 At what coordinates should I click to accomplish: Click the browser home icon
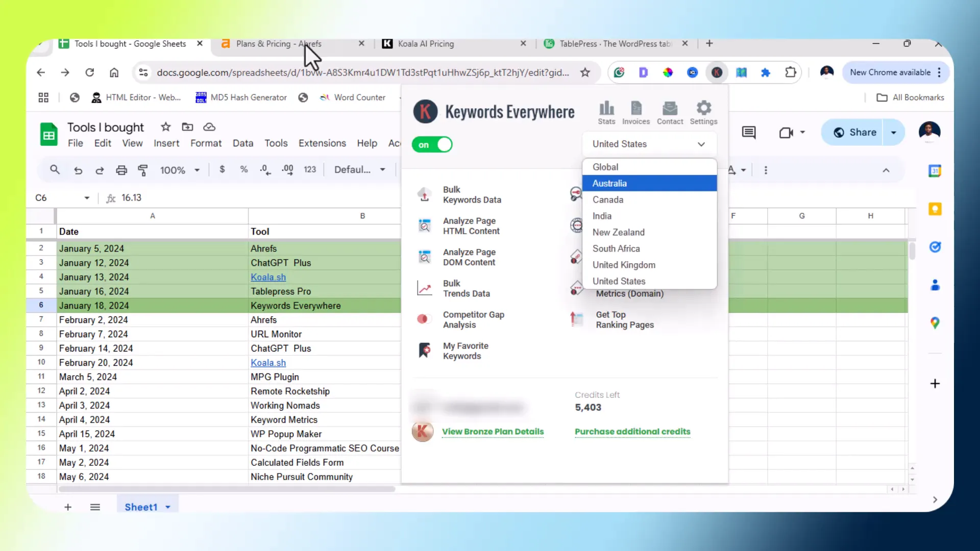pos(114,72)
